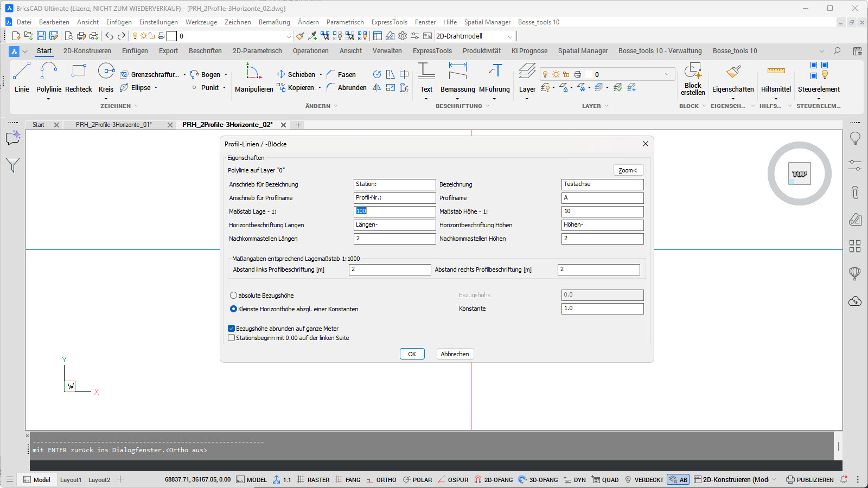This screenshot has width=868, height=488.
Task: Click the Zoom< button in dialog
Action: pos(628,170)
